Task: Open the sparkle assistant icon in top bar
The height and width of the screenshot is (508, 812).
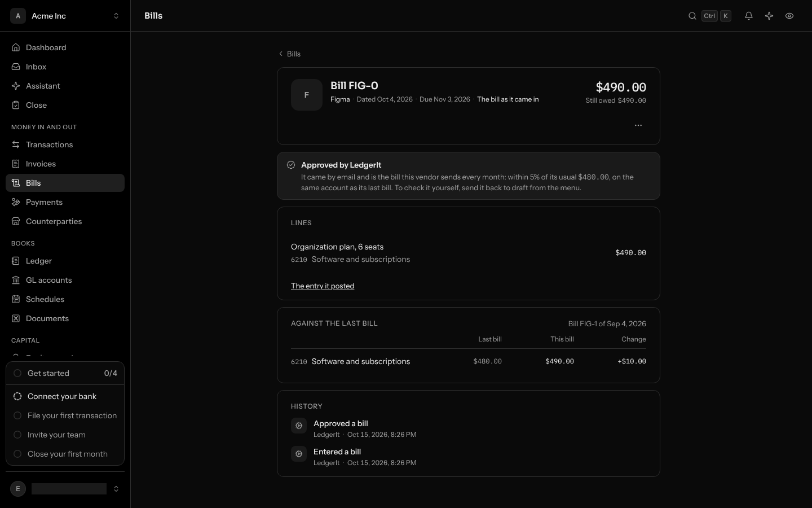Action: (x=769, y=16)
